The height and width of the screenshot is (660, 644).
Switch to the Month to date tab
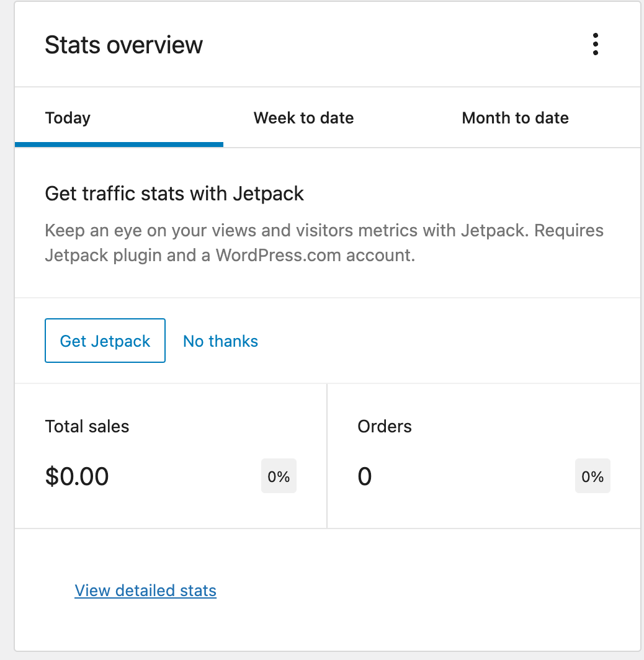click(515, 118)
